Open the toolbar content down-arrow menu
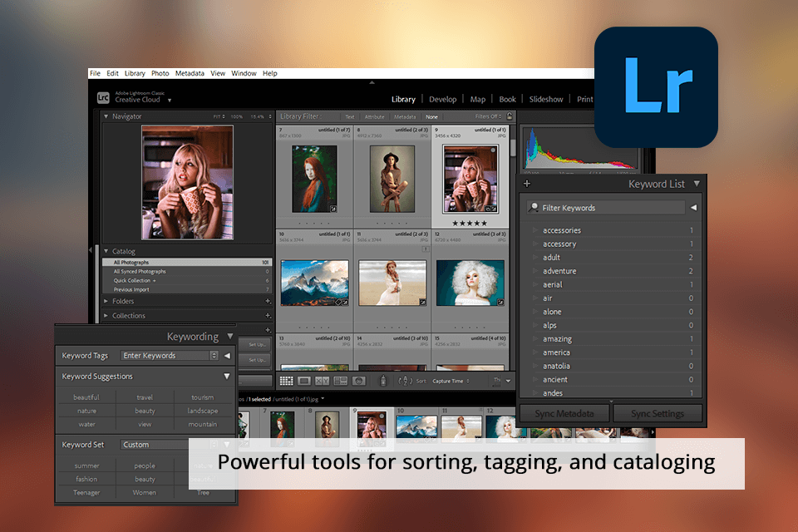The image size is (798, 532). click(x=508, y=381)
